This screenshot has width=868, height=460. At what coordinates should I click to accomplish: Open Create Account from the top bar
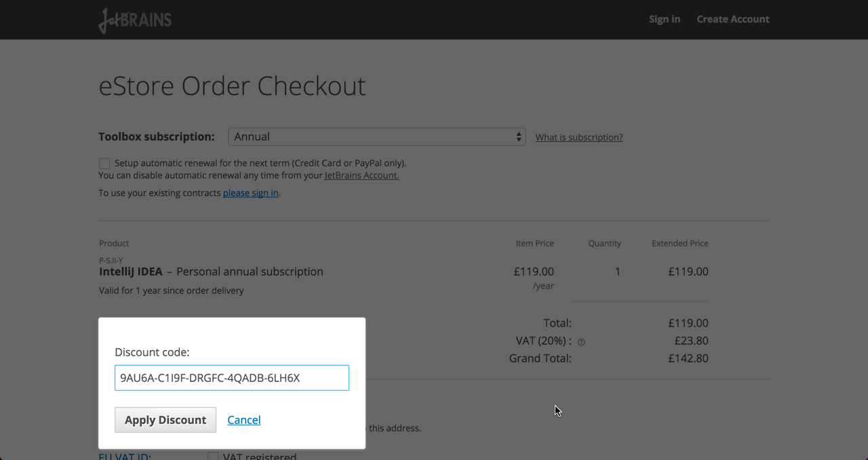click(732, 19)
